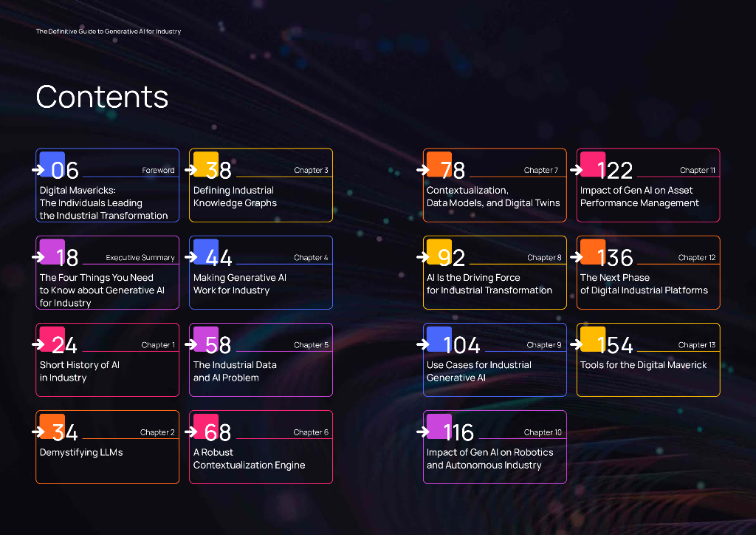Click the 'Chapter 12' label
This screenshot has width=756, height=535.
point(697,258)
